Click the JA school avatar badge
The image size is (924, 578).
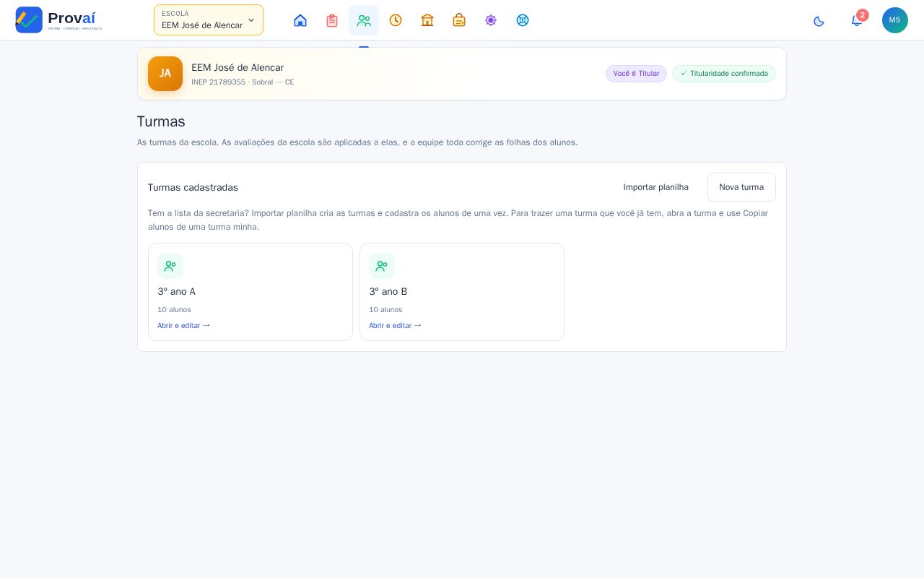pos(165,74)
